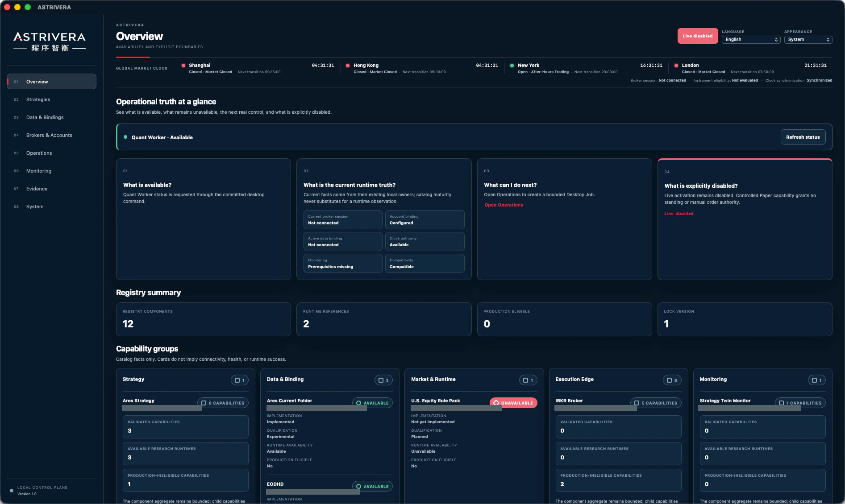Open the What is available card
The height and width of the screenshot is (504, 845).
click(204, 219)
